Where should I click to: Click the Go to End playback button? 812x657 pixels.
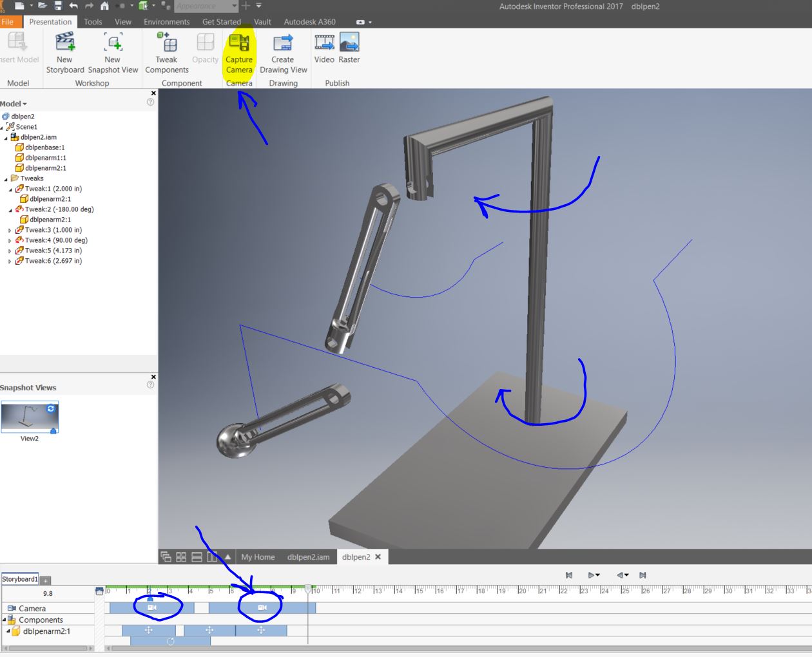click(643, 575)
